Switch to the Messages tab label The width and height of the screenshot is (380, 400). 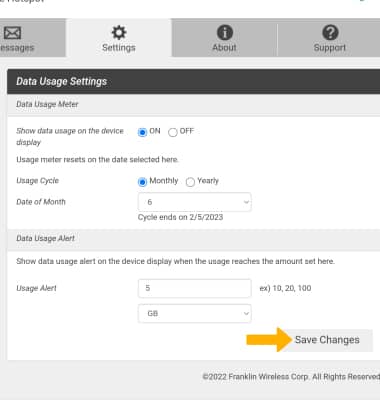pyautogui.click(x=17, y=48)
